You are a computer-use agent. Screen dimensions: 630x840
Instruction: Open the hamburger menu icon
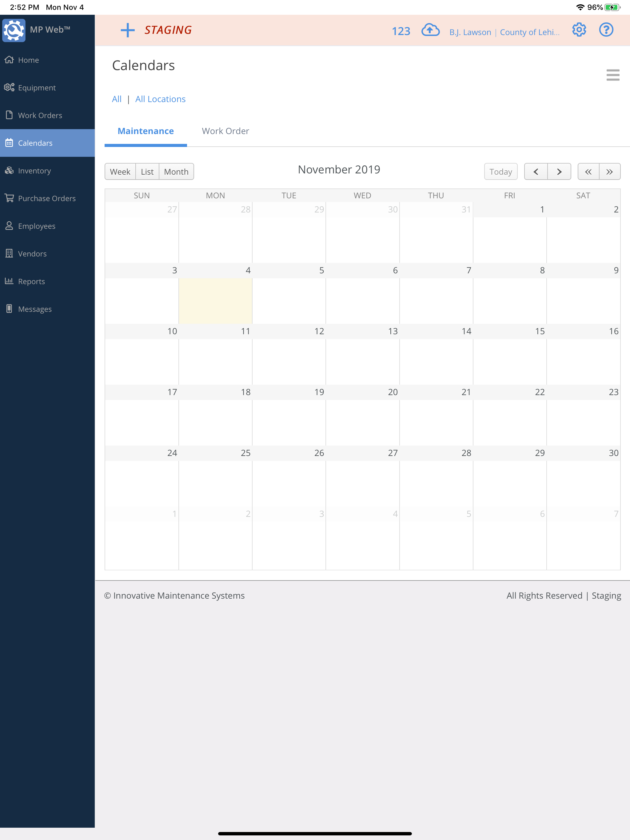click(x=613, y=75)
